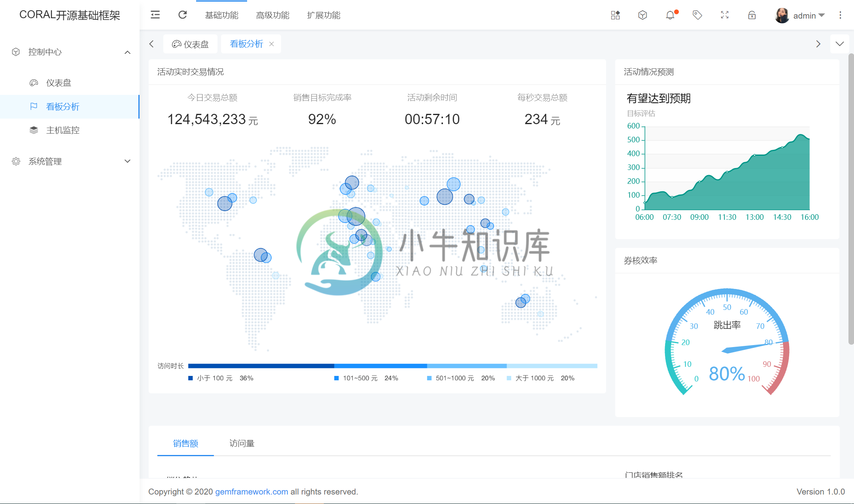Click the 券核效率 card title
Viewport: 854px width, 504px height.
640,260
